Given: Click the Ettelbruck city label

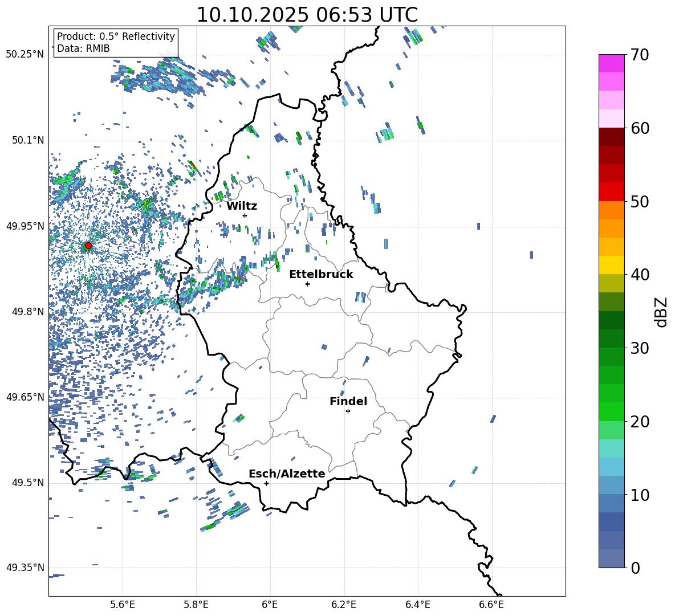Looking at the screenshot, I should (x=321, y=274).
